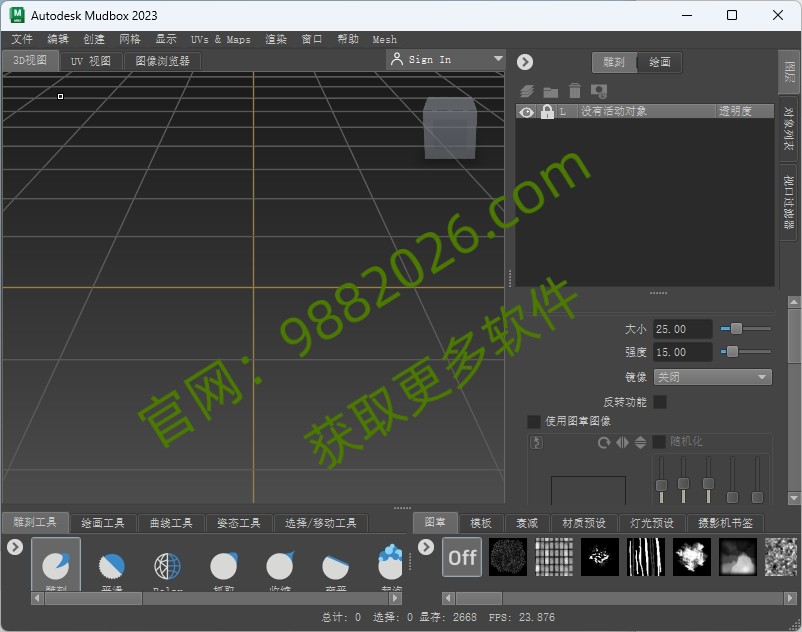This screenshot has height=632, width=802.
Task: Click properties panel scroll up arrow
Action: click(x=794, y=302)
